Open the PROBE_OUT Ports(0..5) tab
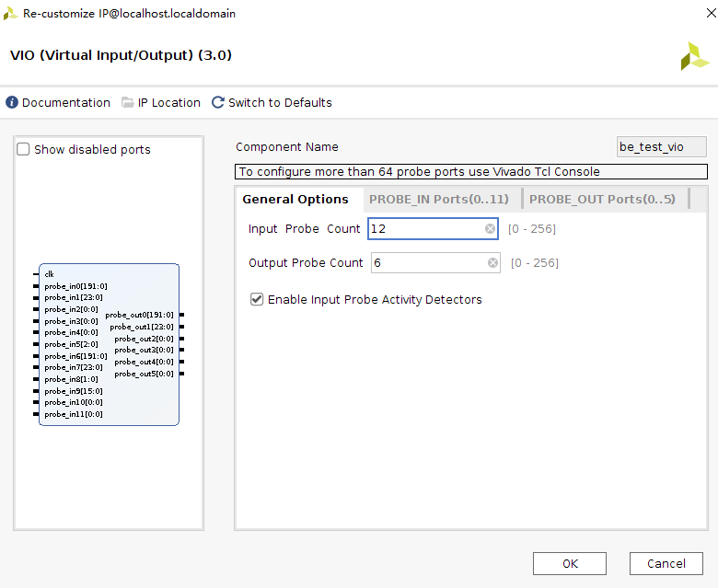718x588 pixels. (x=602, y=200)
